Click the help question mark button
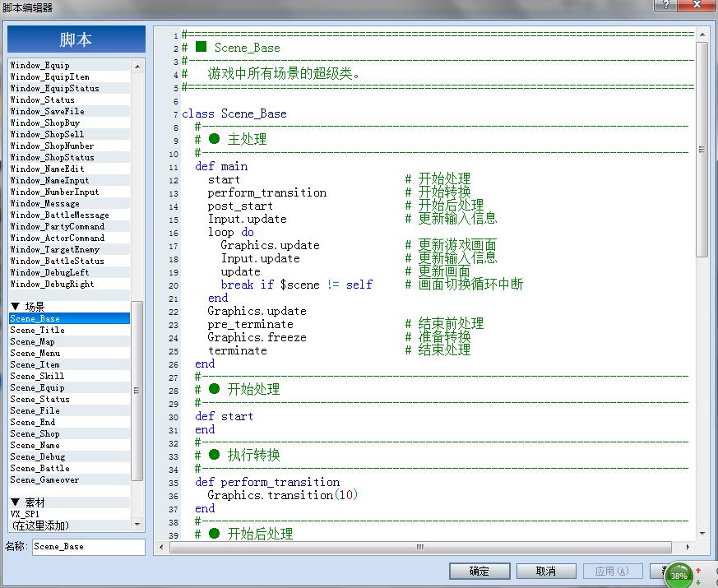The height and width of the screenshot is (588, 718). 666,5
